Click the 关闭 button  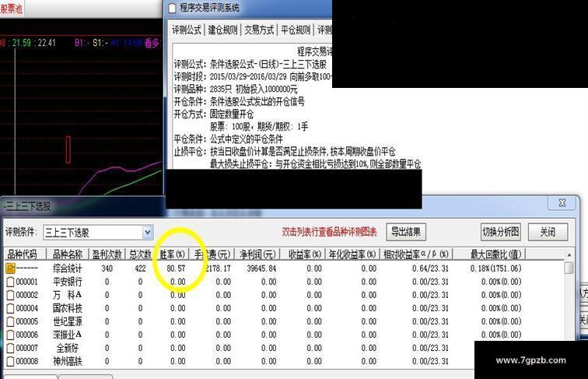(548, 232)
